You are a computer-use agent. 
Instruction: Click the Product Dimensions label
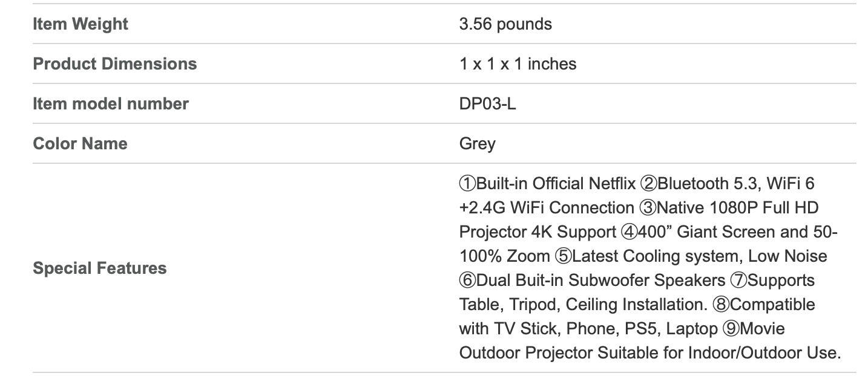[x=115, y=63]
